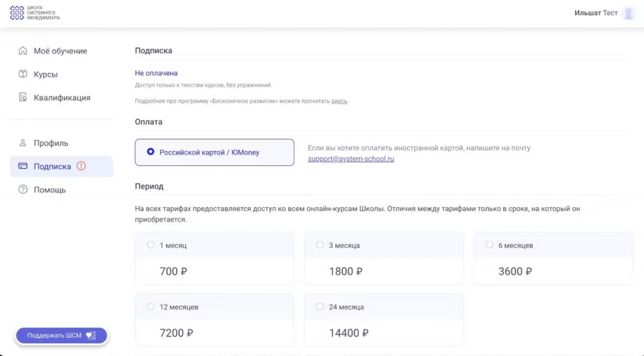
Task: Click the card icon beside Подписка
Action: point(23,167)
